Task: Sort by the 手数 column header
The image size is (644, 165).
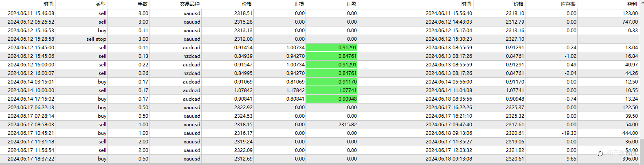Action: click(143, 4)
